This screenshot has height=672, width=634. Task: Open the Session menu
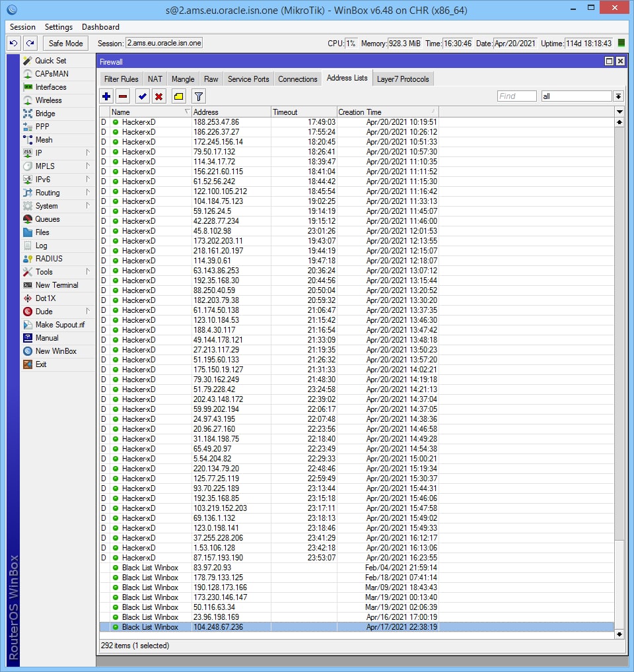(22, 27)
